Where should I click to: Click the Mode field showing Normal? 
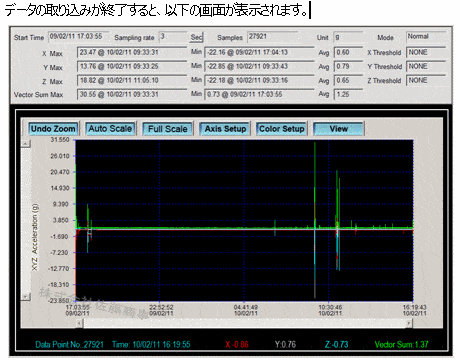426,36
